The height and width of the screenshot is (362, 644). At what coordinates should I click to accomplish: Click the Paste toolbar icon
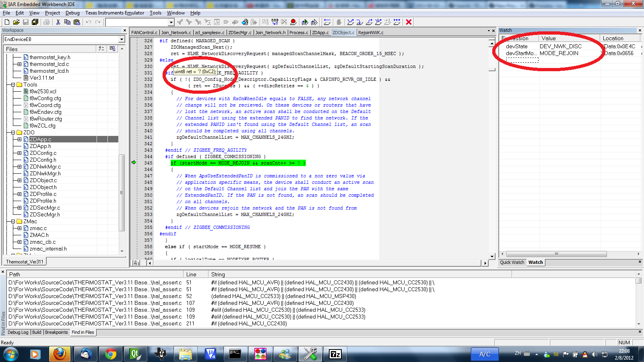pyautogui.click(x=77, y=22)
